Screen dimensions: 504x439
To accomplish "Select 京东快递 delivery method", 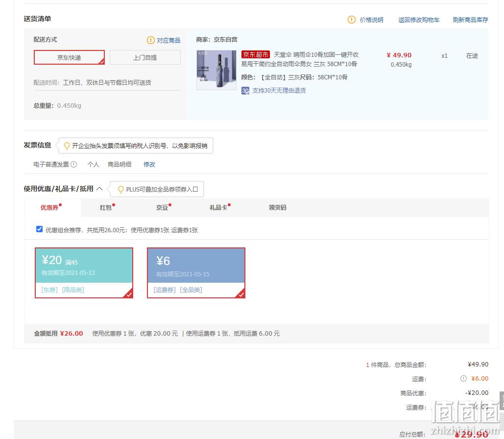I will (69, 57).
